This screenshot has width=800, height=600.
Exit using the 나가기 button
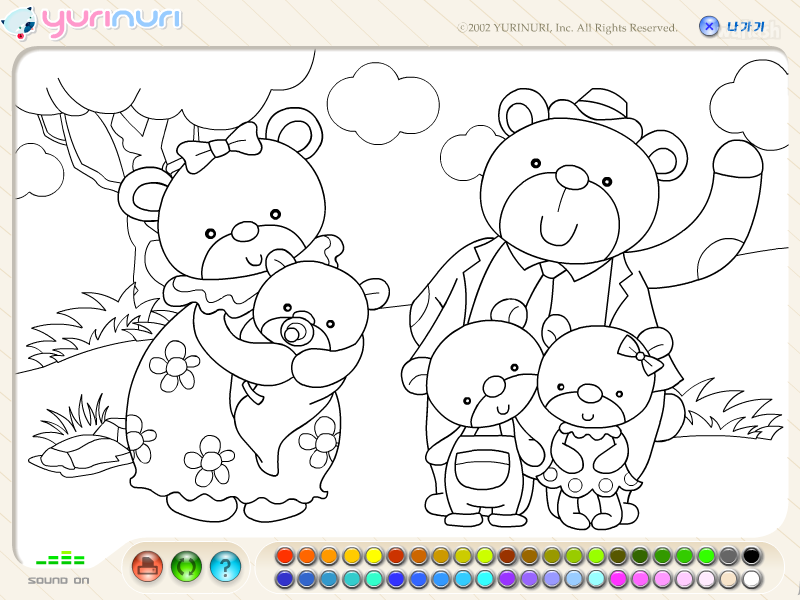(x=733, y=27)
